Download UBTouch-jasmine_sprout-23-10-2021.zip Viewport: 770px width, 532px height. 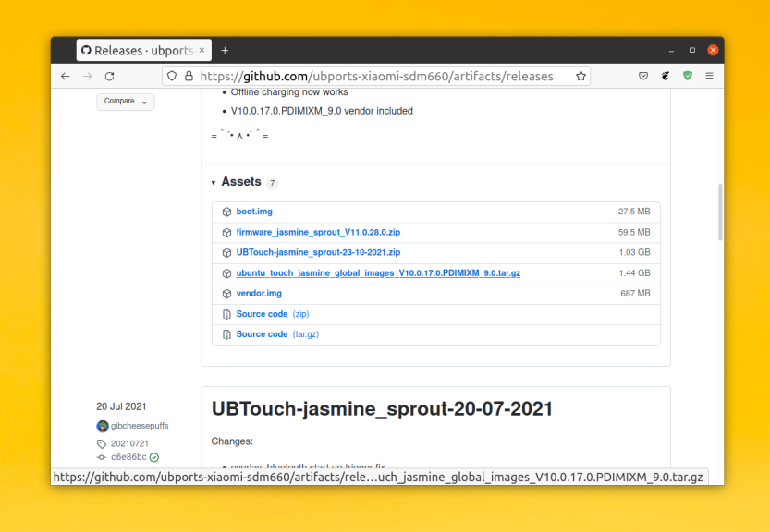[x=318, y=252]
